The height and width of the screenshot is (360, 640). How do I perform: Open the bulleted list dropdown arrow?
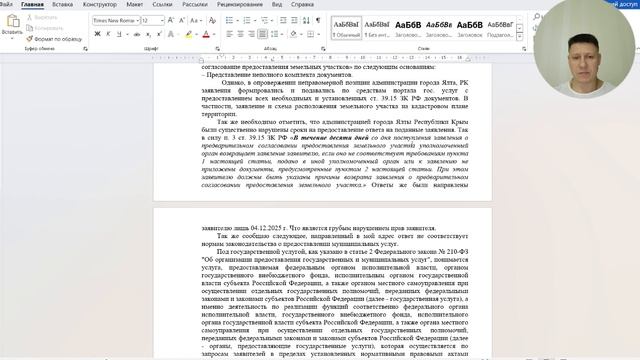coord(238,20)
